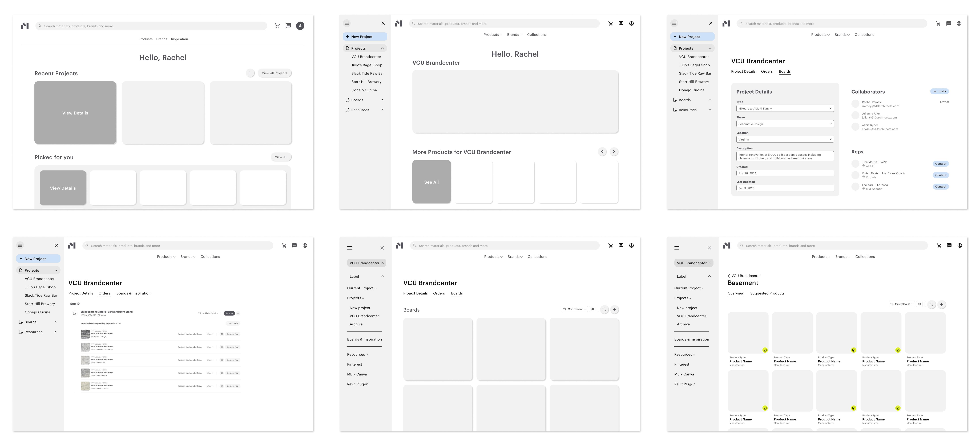The height and width of the screenshot is (446, 980).
Task: Click back chevron above the Basement heading
Action: click(x=729, y=276)
